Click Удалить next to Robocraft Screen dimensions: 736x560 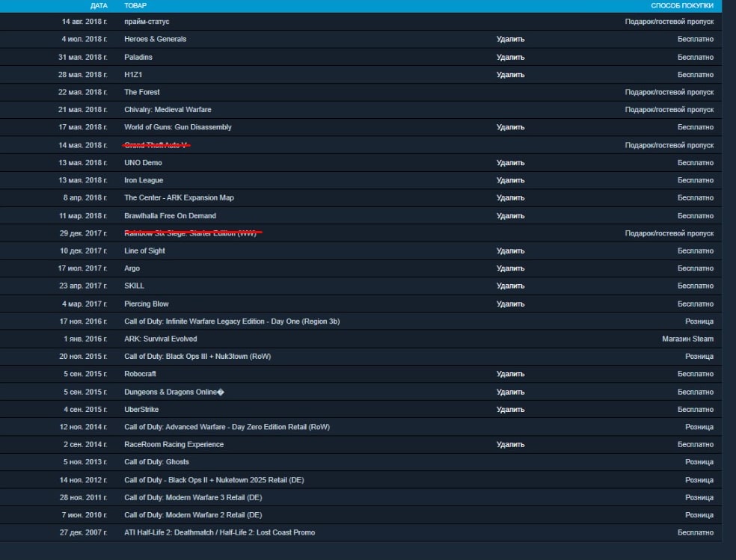[x=510, y=374]
